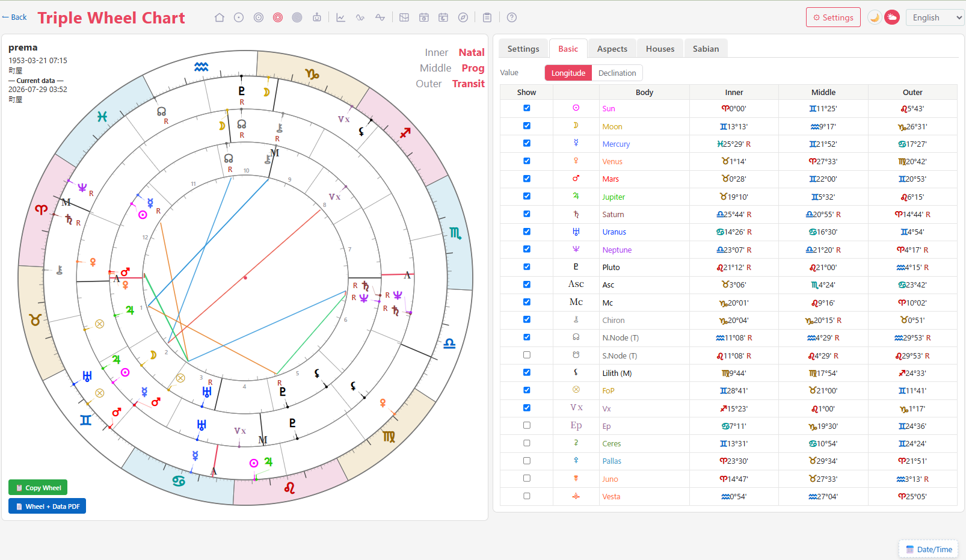Click the Back link
The image size is (966, 560).
tap(15, 17)
